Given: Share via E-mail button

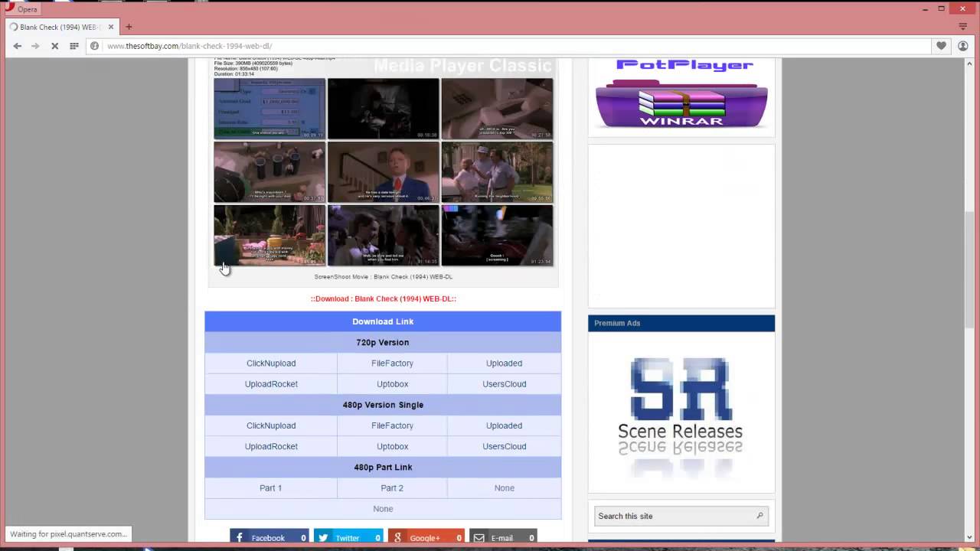Looking at the screenshot, I should click(x=503, y=537).
